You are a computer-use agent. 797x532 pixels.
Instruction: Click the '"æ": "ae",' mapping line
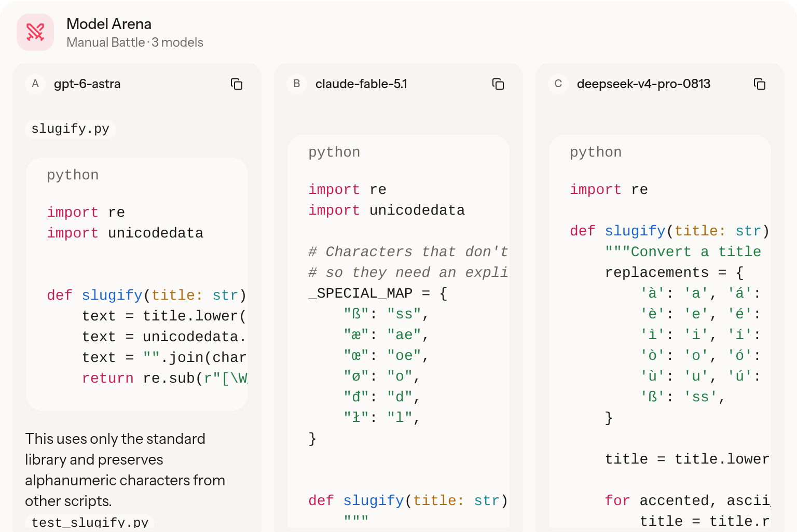pos(386,335)
